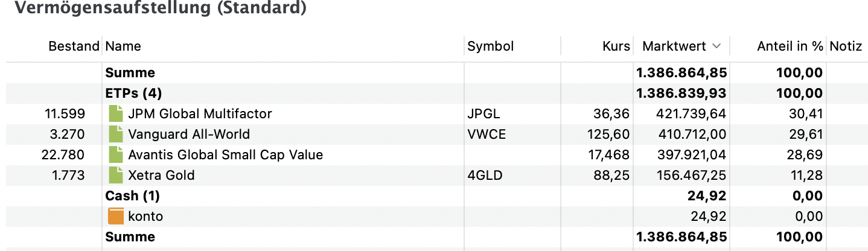Click the Symbol column header
The height and width of the screenshot is (251, 868).
coord(490,46)
